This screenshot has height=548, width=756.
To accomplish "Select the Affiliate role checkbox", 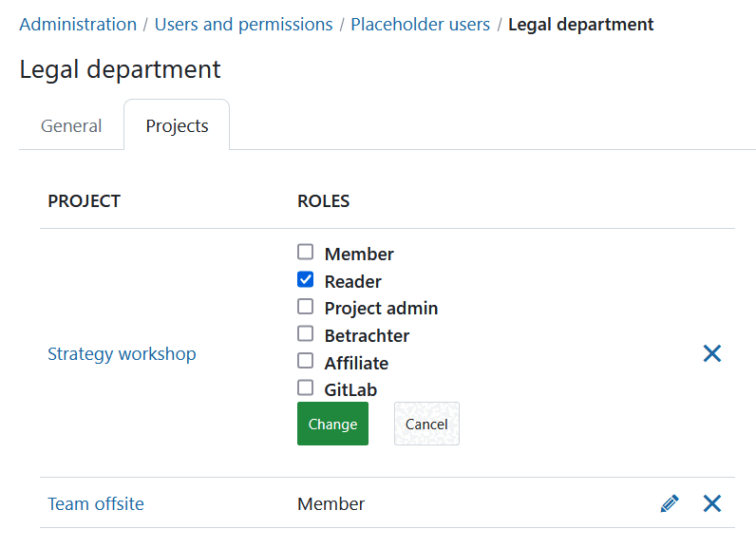I will 305,361.
